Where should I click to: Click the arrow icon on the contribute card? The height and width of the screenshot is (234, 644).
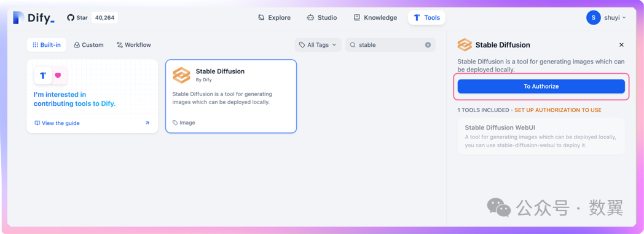pyautogui.click(x=147, y=123)
